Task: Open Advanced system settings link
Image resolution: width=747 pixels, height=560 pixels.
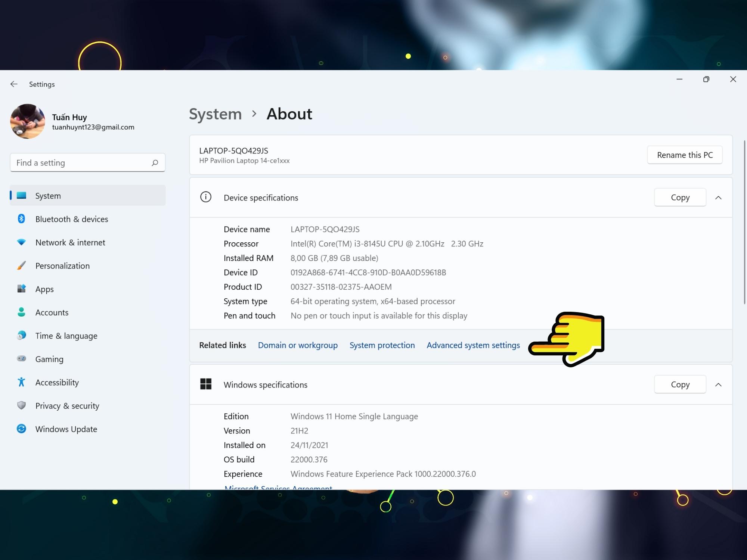Action: click(x=473, y=345)
